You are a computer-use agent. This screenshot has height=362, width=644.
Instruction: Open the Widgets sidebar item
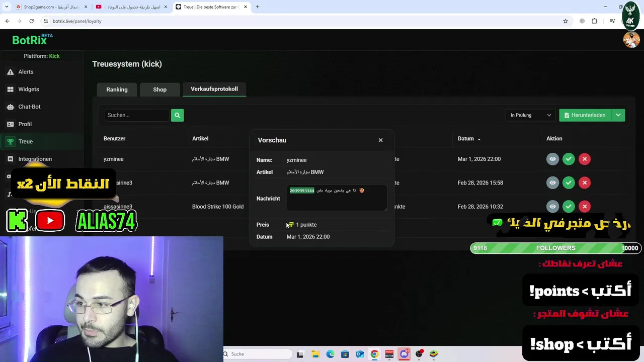(x=28, y=89)
